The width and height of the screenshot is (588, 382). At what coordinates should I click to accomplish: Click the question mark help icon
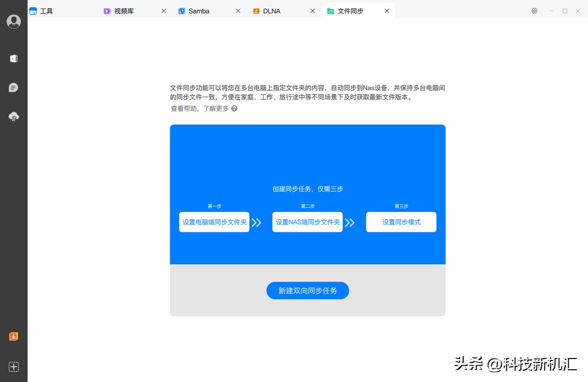(x=234, y=108)
